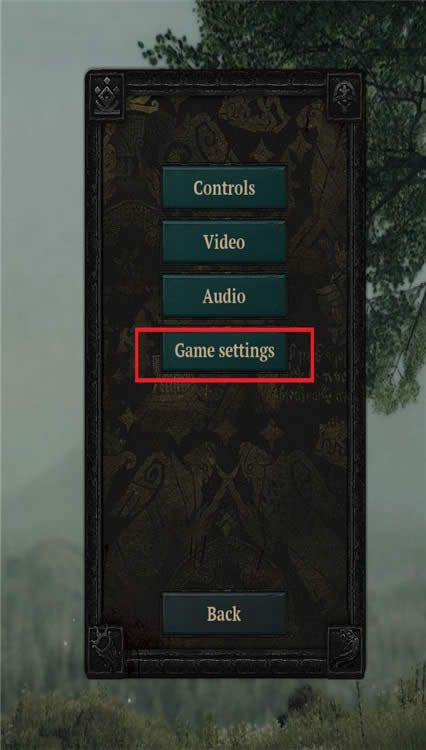426x750 pixels.
Task: Click the tapestry artwork above the Controls button
Action: click(224, 129)
